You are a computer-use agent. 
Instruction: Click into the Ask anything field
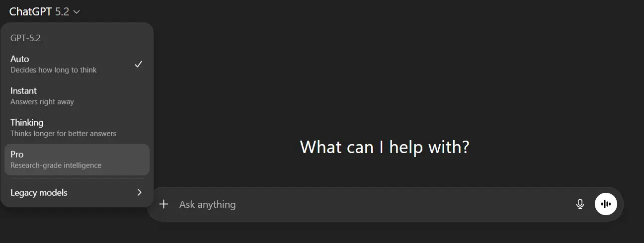click(373, 204)
